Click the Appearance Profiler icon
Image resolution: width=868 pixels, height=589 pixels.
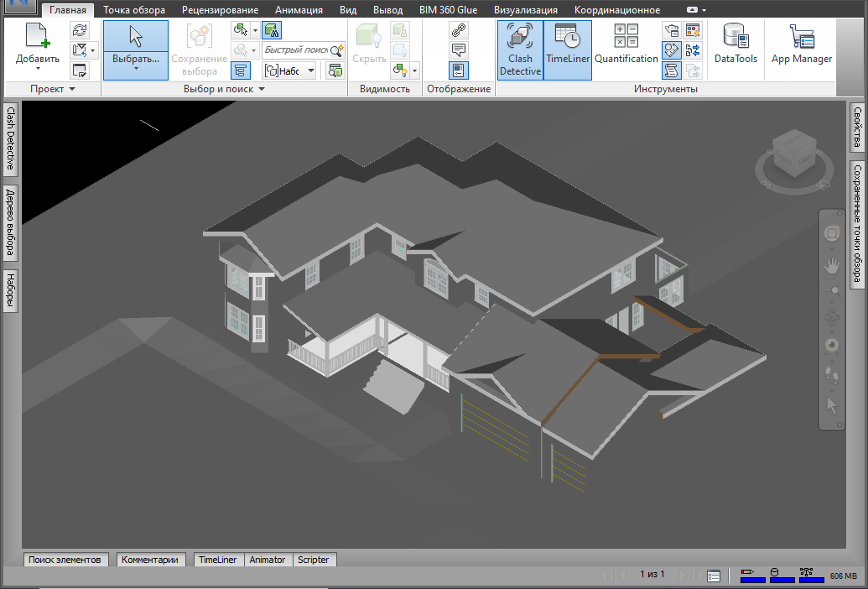pos(693,30)
